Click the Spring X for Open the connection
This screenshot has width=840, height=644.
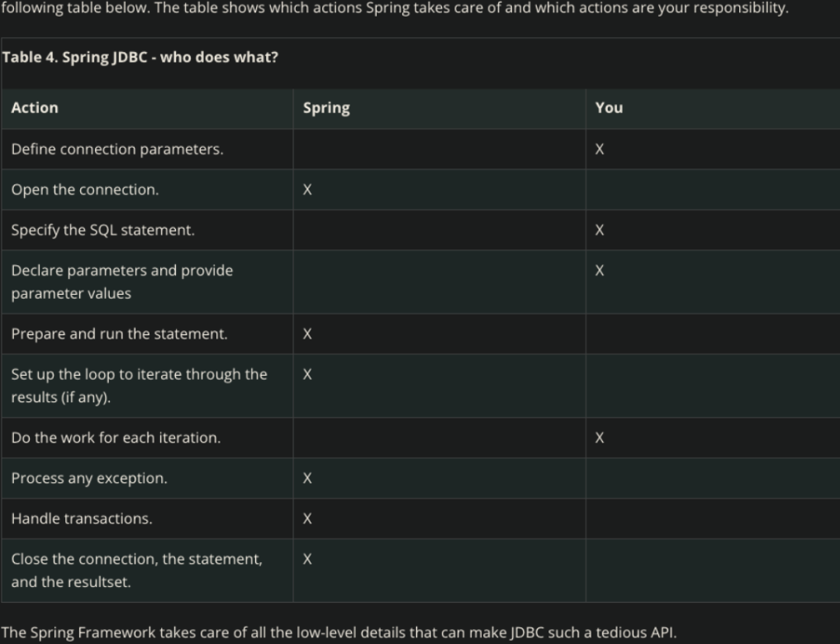pos(307,190)
